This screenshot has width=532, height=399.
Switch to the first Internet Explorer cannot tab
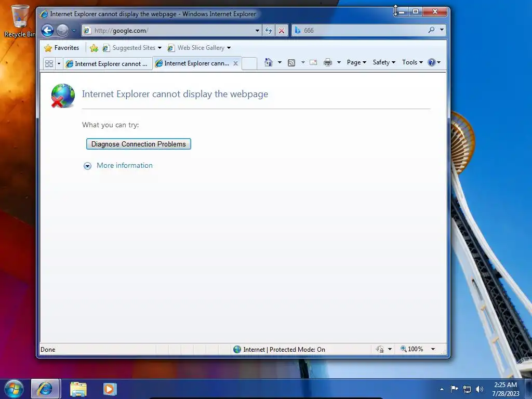(x=107, y=64)
